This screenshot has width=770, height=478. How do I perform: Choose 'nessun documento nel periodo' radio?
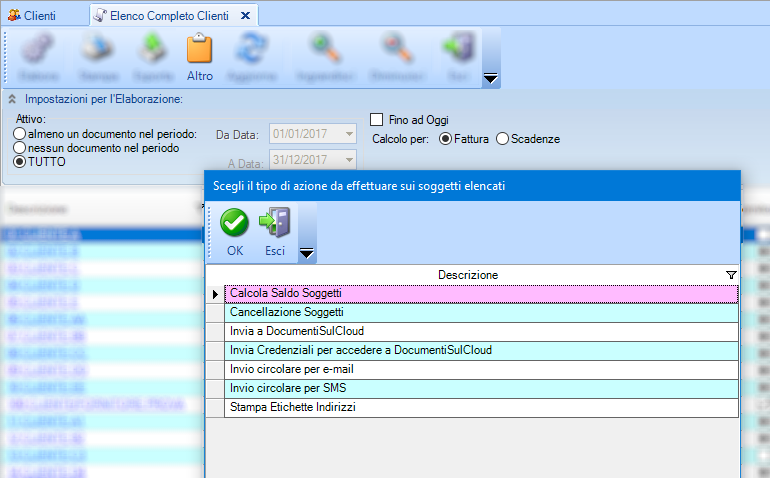point(19,148)
